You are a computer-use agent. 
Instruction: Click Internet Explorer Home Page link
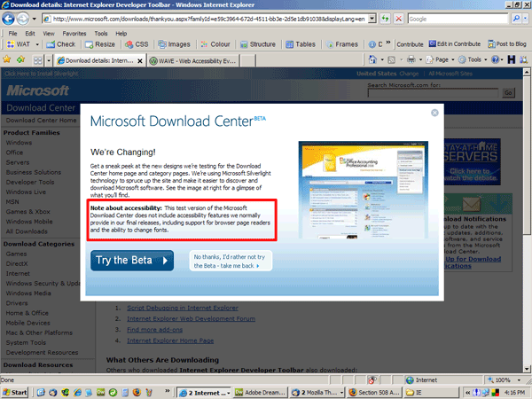170,340
